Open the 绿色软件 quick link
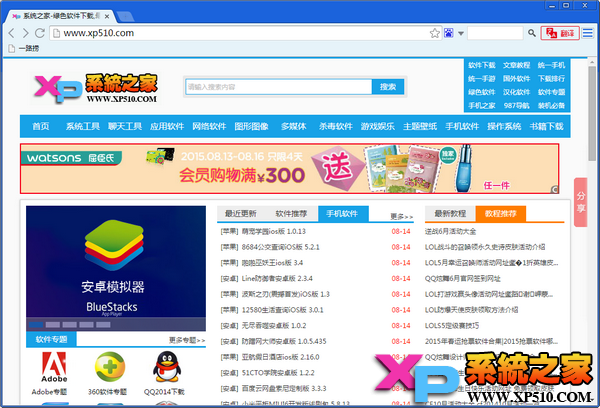The width and height of the screenshot is (600, 408). pyautogui.click(x=481, y=92)
